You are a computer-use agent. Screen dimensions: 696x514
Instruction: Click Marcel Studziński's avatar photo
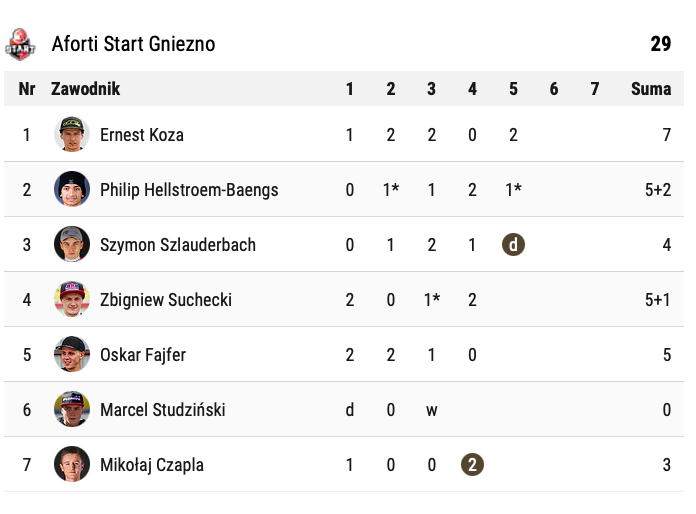[x=72, y=410]
